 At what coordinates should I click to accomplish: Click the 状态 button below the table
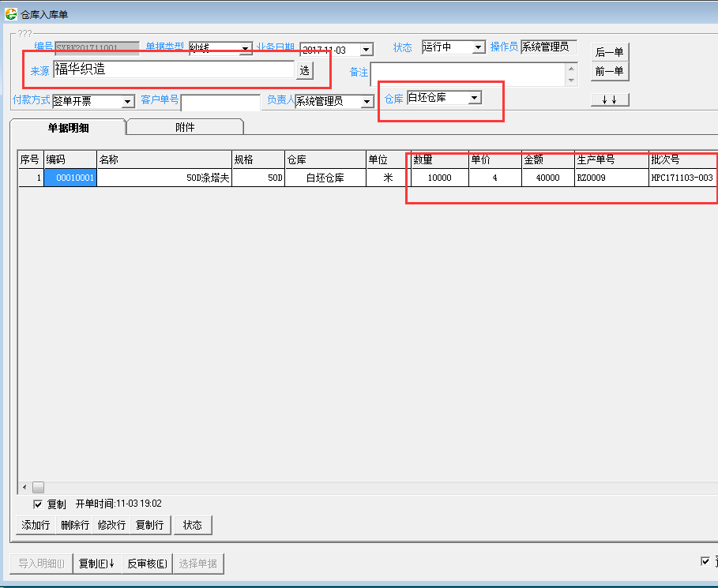coord(193,525)
